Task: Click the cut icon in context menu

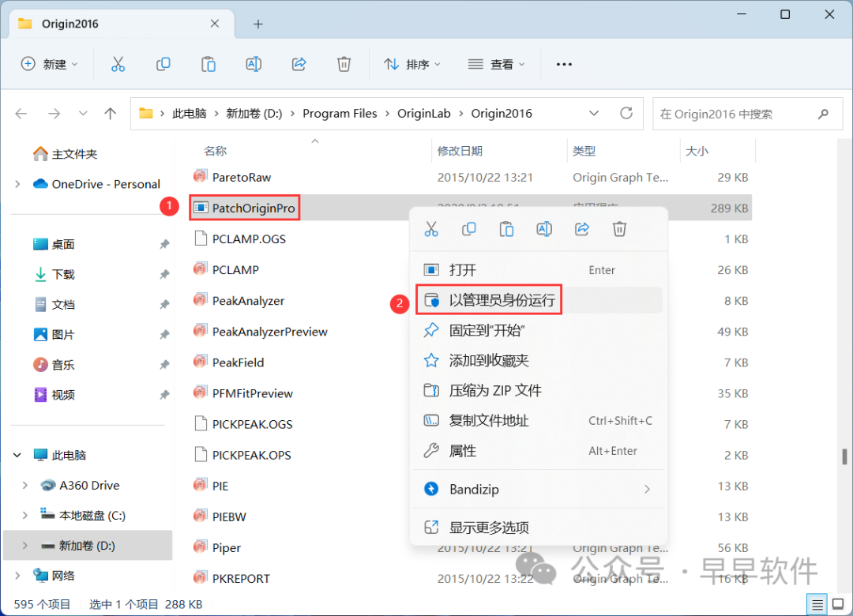Action: point(431,229)
